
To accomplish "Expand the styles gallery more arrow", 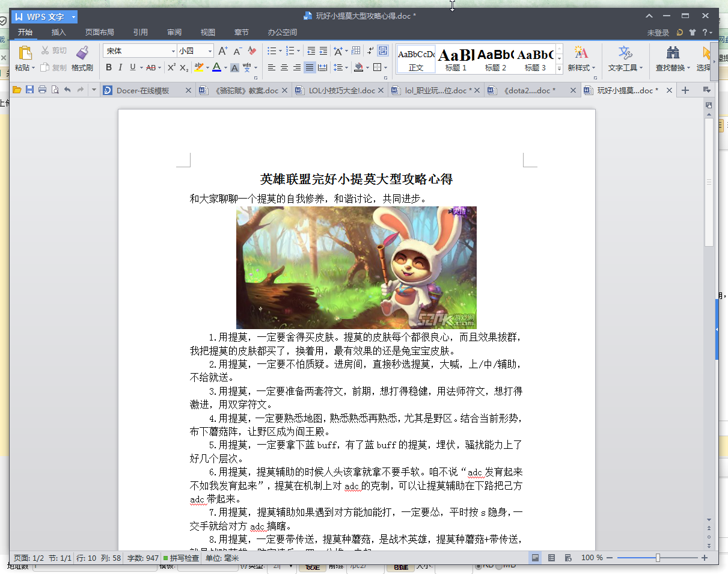I will (x=559, y=69).
